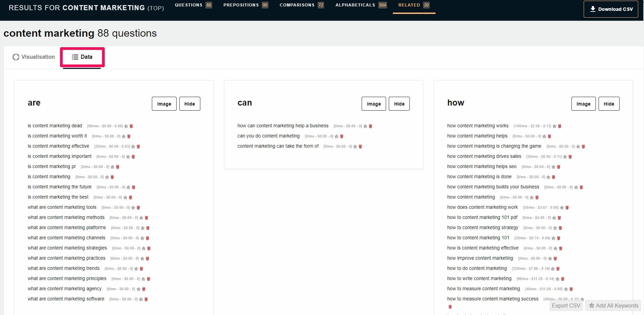Click red stack icon for 'is content marketing dead'
Screen dimensions: 644x315
pos(131,126)
